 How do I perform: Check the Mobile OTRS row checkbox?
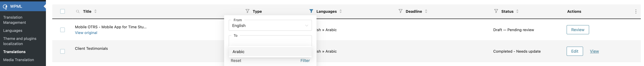click(63, 30)
